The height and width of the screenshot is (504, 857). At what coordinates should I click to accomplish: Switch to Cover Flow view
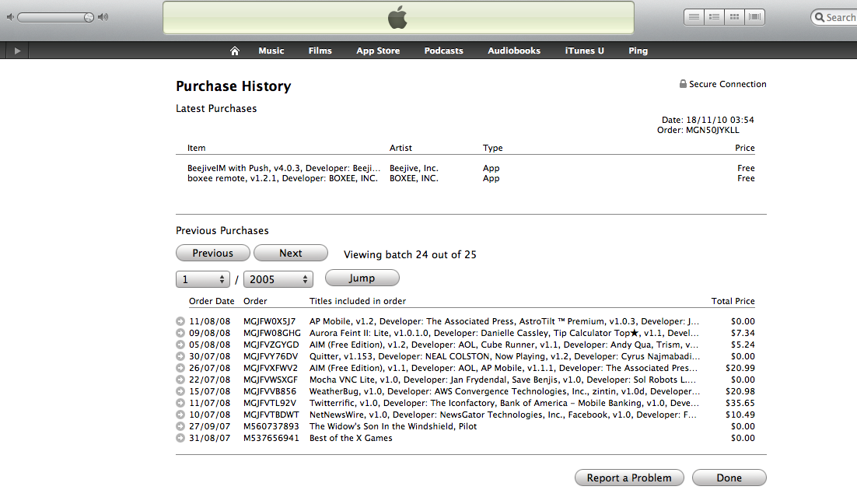coord(755,17)
